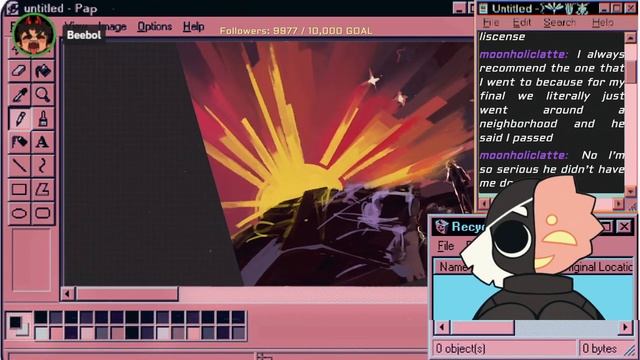Select the Polygon shape tool
Viewport: 640px width, 360px height.
tap(42, 189)
